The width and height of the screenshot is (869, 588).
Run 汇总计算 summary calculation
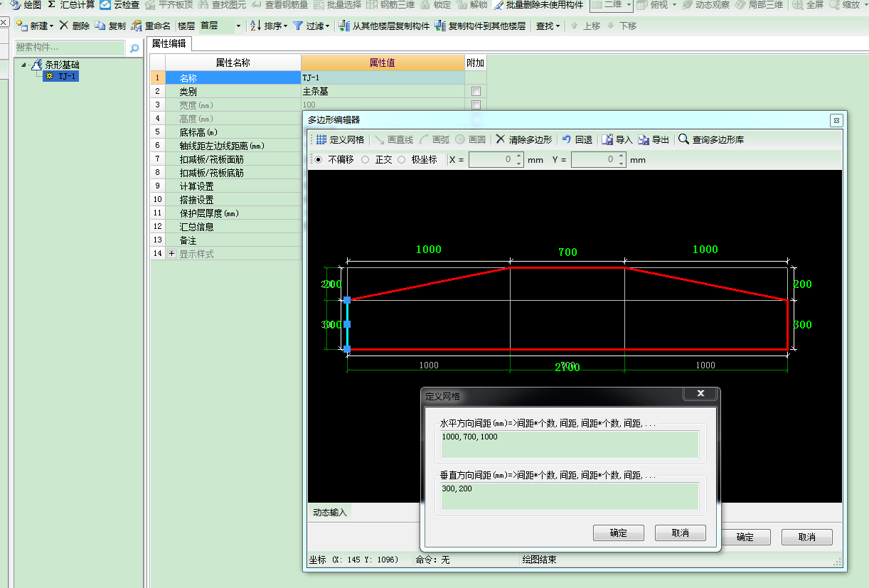pyautogui.click(x=71, y=5)
